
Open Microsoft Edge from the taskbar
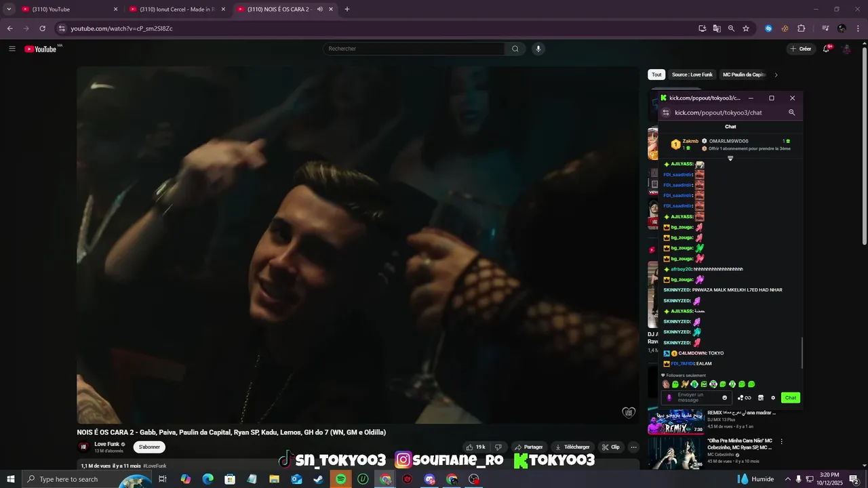(208, 479)
